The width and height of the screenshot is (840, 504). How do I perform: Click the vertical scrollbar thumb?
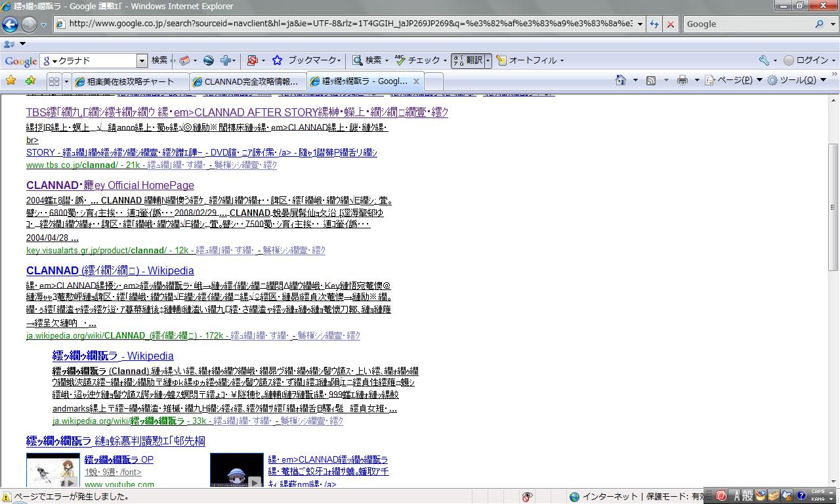tap(834, 207)
